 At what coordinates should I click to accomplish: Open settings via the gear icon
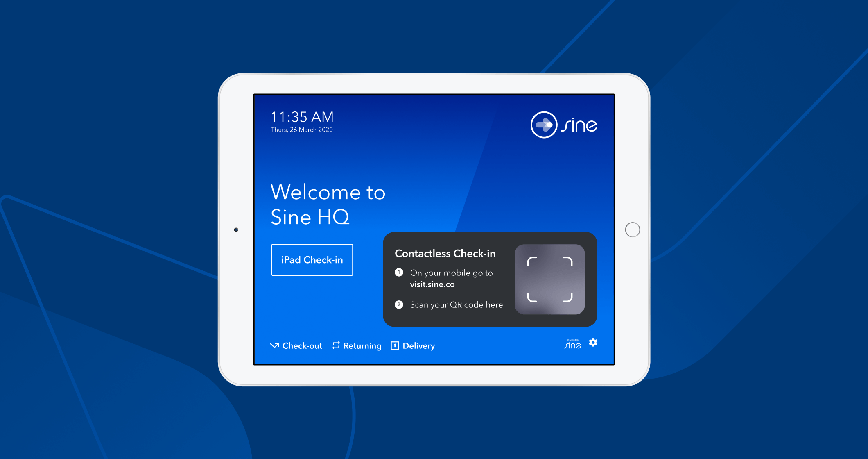(x=593, y=343)
